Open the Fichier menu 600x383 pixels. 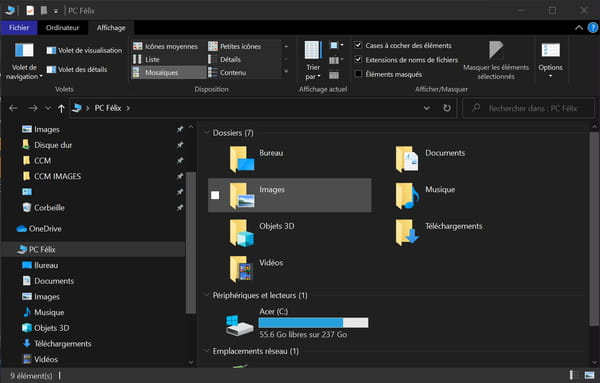(19, 28)
